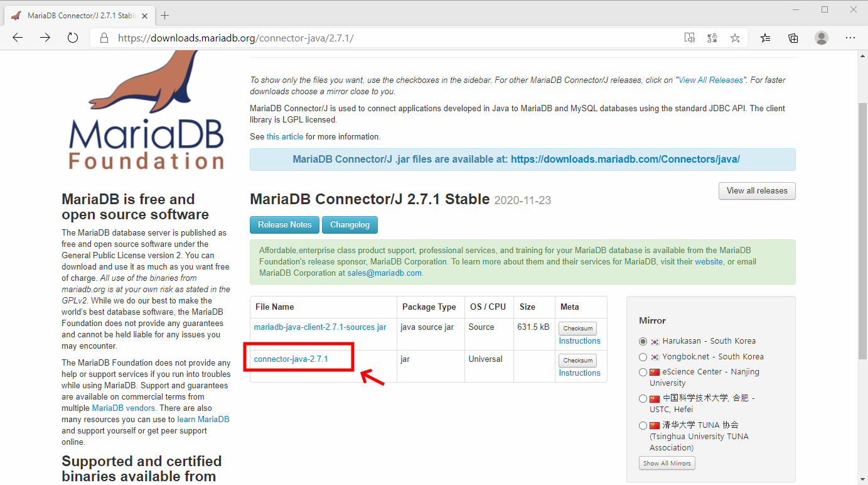
Task: Select USTC Hefei mirror
Action: [643, 398]
